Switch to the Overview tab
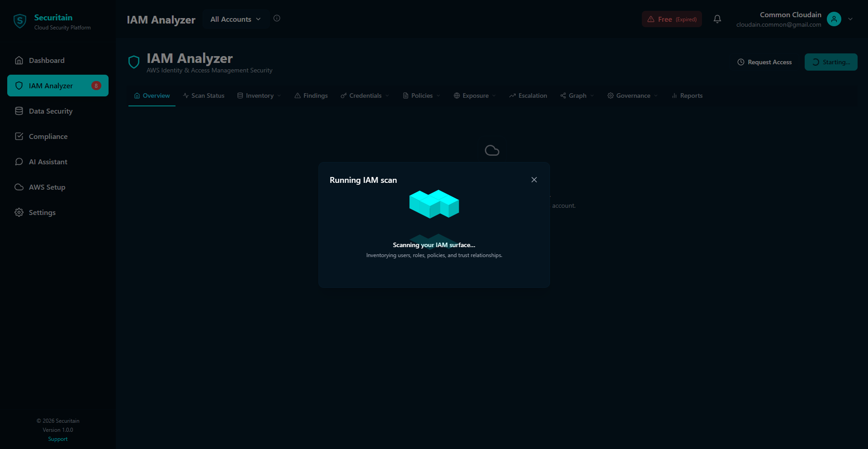Screen dimensions: 868x449 [x=152, y=96]
